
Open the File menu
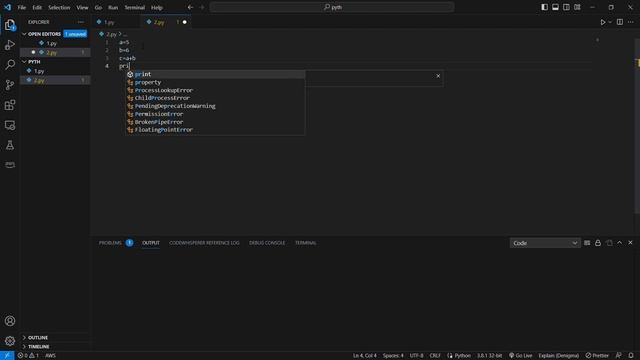coord(22,7)
